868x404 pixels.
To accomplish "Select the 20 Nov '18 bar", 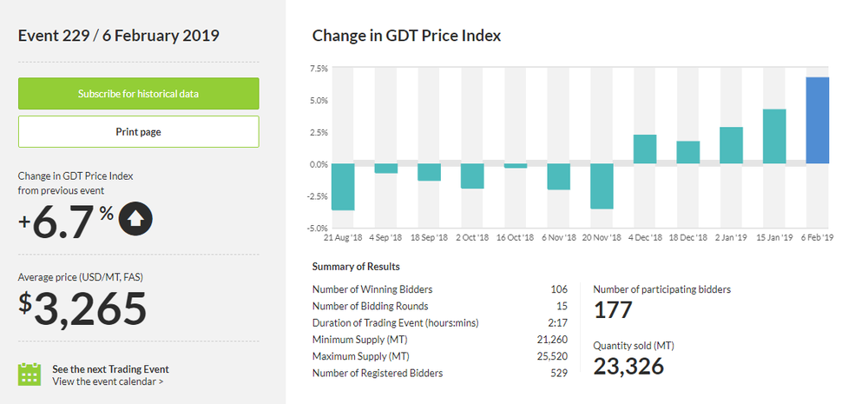I will [602, 186].
